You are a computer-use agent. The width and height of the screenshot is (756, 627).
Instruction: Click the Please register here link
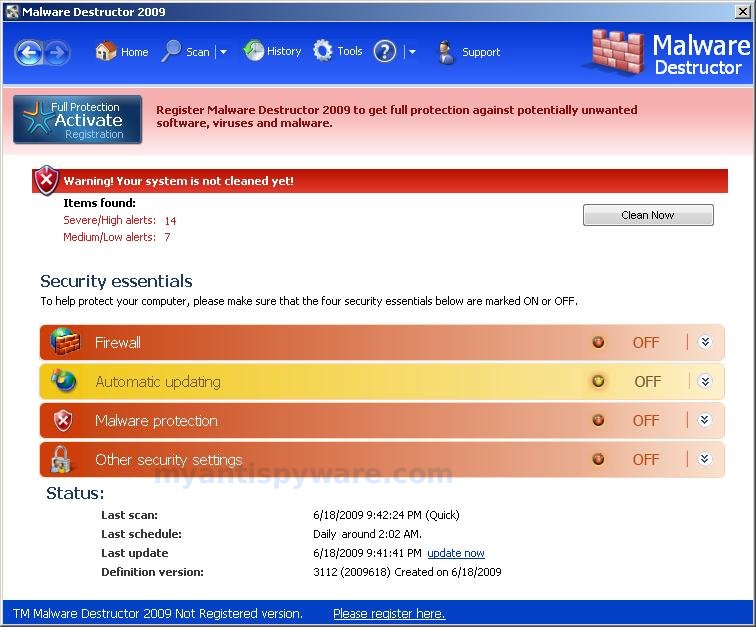tap(389, 613)
